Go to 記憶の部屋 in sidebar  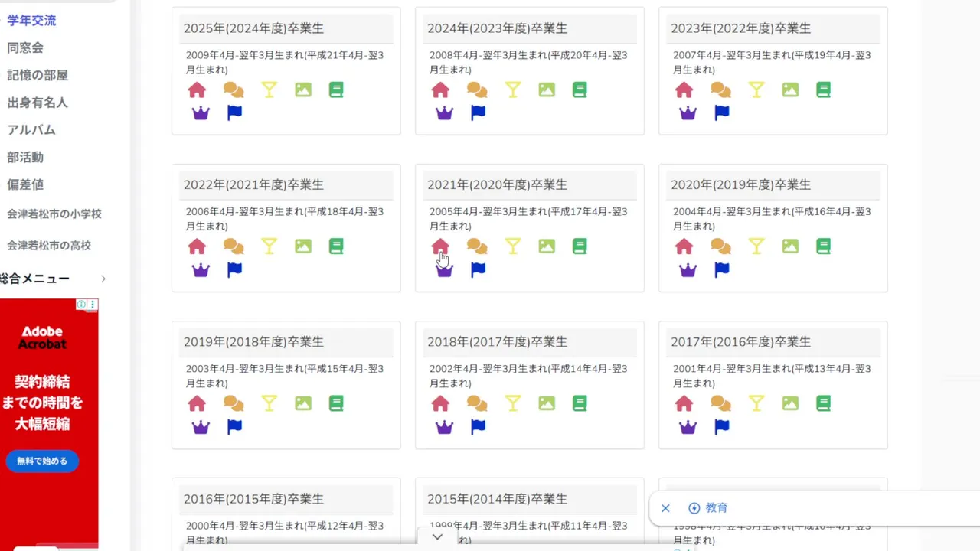(x=38, y=75)
